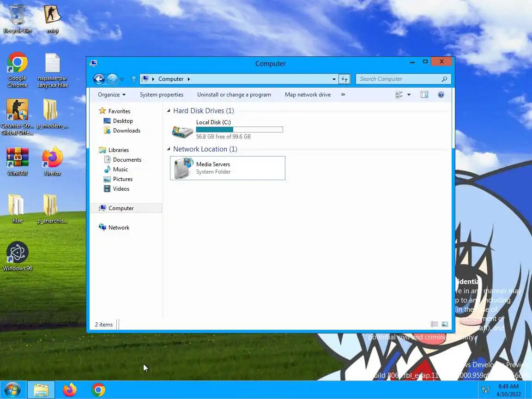
Task: Open the Pictures library
Action: [122, 179]
